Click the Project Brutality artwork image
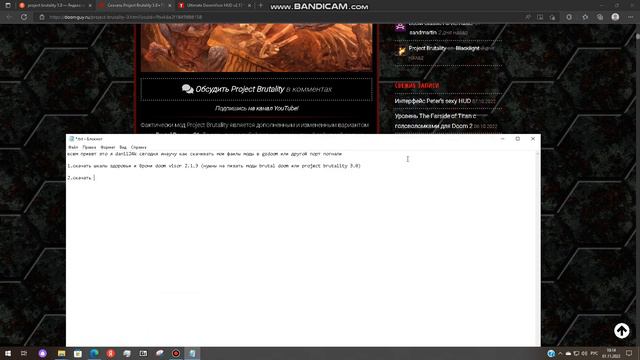640x360 pixels. [x=256, y=47]
